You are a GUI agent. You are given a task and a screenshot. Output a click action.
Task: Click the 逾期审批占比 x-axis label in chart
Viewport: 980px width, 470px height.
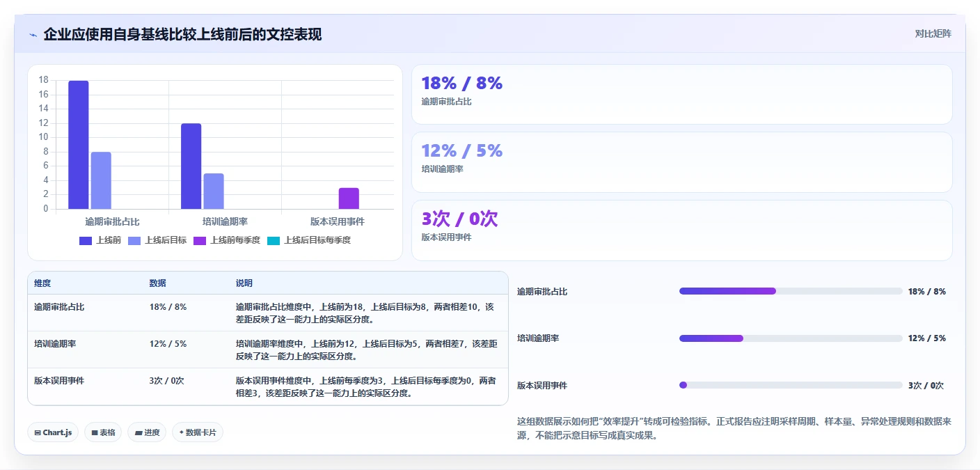pyautogui.click(x=112, y=222)
